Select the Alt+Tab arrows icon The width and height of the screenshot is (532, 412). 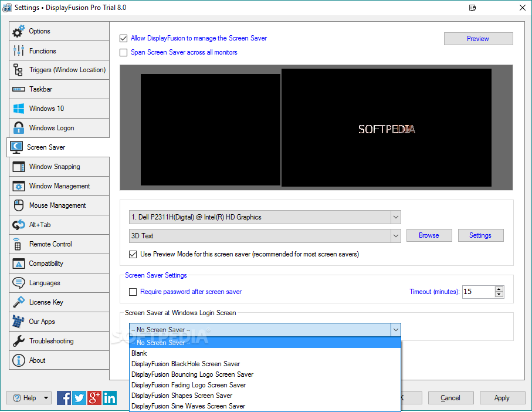point(19,225)
